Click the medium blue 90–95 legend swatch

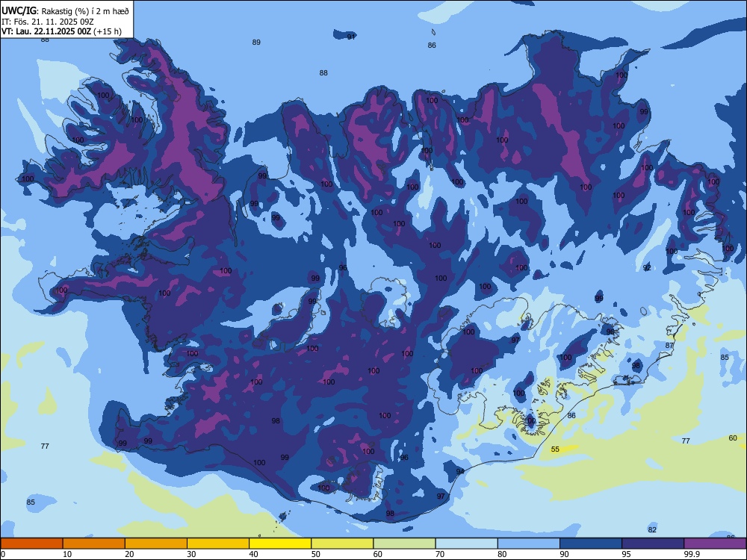click(591, 544)
